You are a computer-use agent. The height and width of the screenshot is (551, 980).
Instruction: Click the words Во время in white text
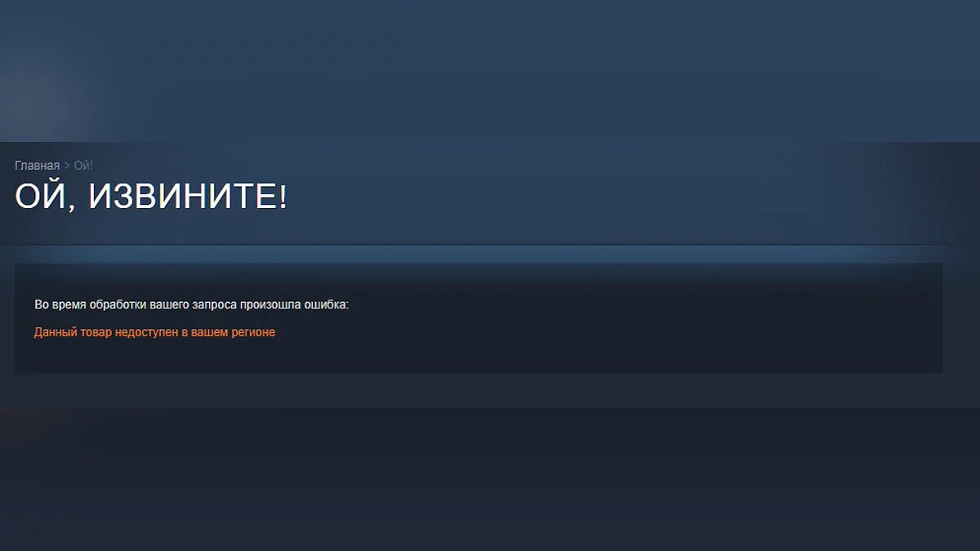pos(57,304)
